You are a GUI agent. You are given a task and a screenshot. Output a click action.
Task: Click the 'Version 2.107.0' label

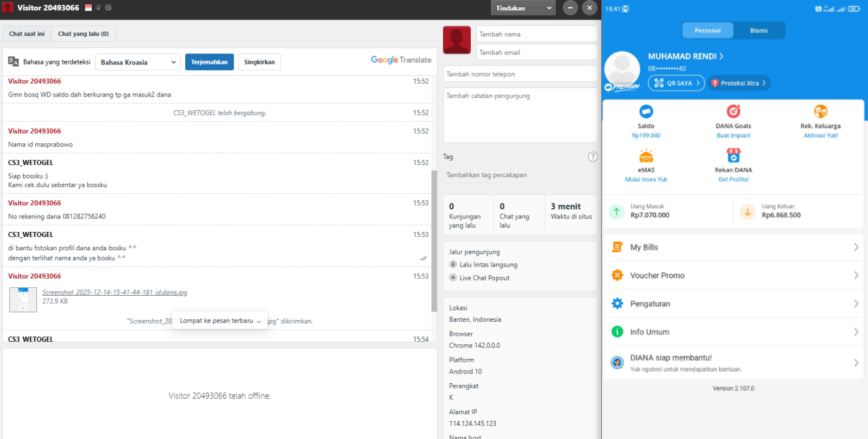pyautogui.click(x=733, y=388)
